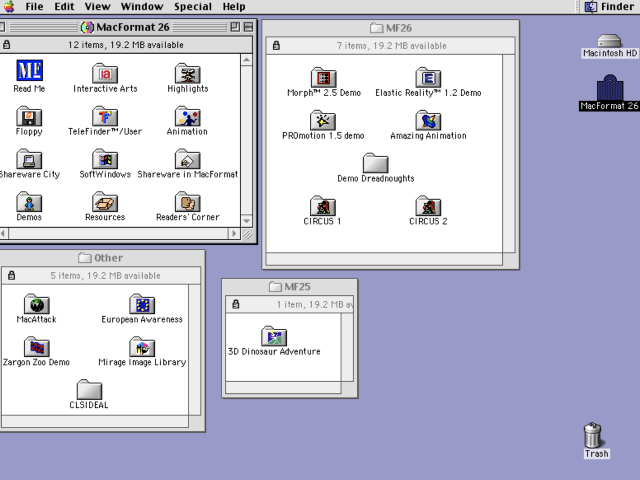Select the Mirage Image Library folder
Viewport: 640px width, 480px height.
pyautogui.click(x=142, y=347)
